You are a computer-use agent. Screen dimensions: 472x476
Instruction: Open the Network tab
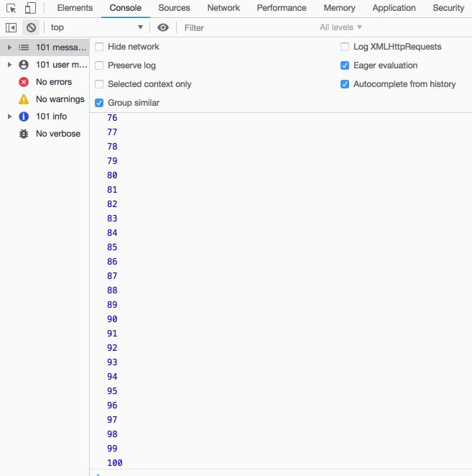[x=223, y=8]
